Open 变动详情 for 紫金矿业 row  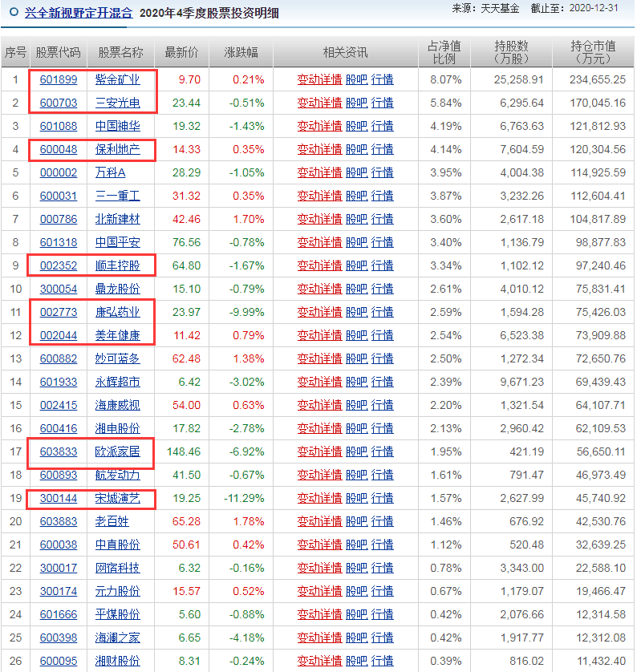click(x=320, y=79)
